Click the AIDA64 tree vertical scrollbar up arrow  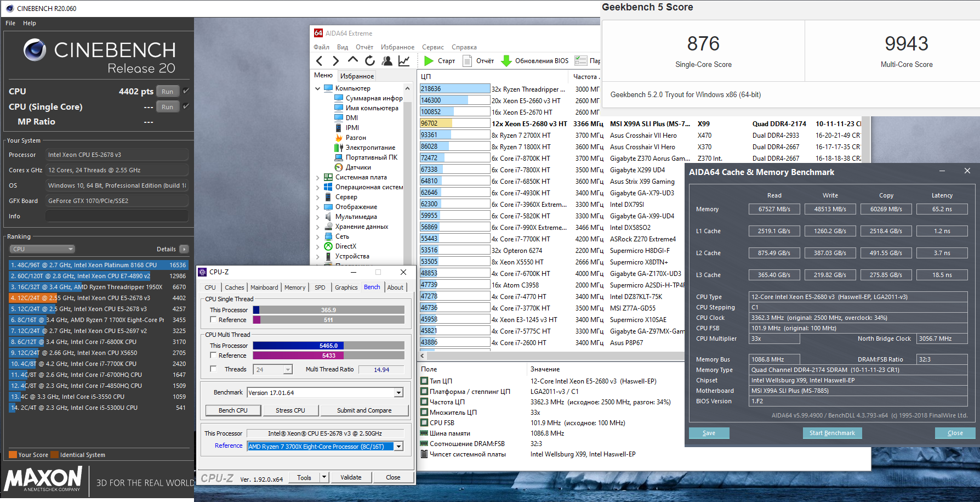[407, 88]
